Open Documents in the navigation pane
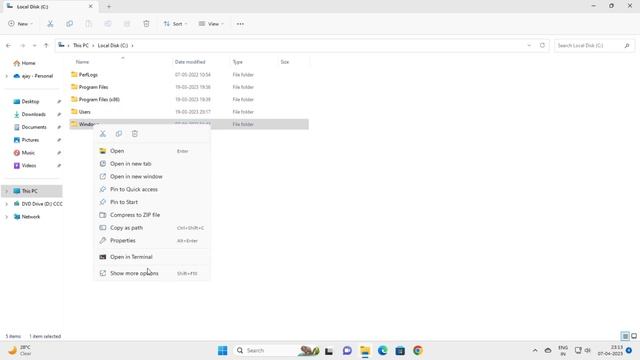Screen dimensions: 640x360 [33, 127]
